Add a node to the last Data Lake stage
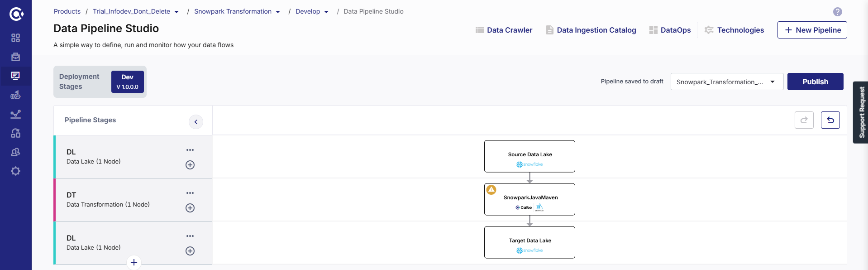 [190, 251]
